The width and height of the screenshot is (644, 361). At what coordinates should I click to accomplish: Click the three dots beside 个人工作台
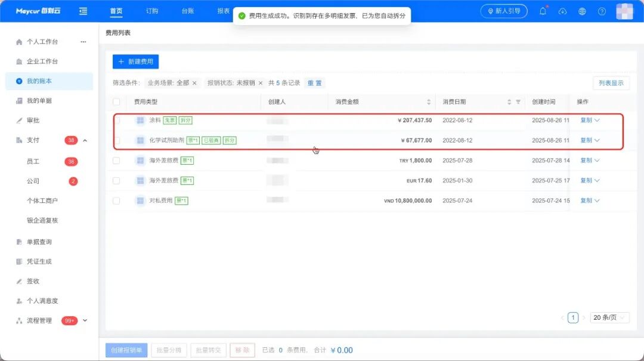pyautogui.click(x=83, y=42)
